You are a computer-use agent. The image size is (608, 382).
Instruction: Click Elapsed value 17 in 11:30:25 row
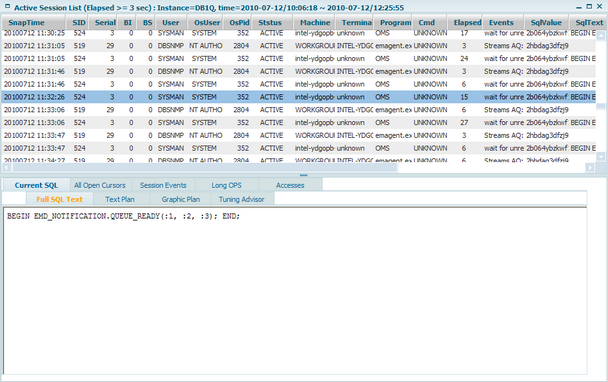pos(464,33)
